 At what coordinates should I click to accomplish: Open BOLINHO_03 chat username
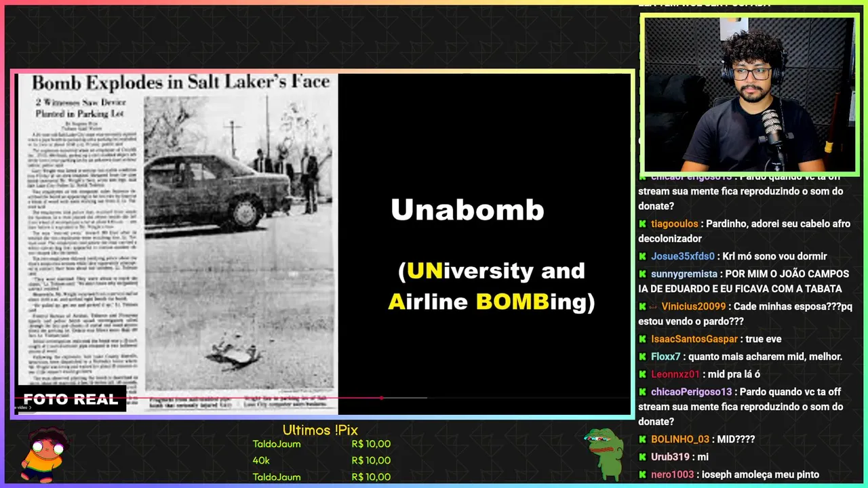click(680, 439)
